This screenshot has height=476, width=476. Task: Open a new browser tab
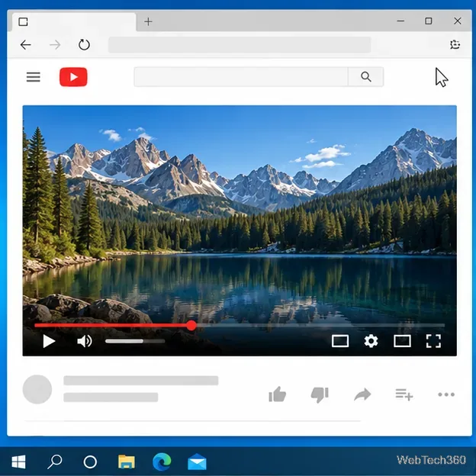148,21
